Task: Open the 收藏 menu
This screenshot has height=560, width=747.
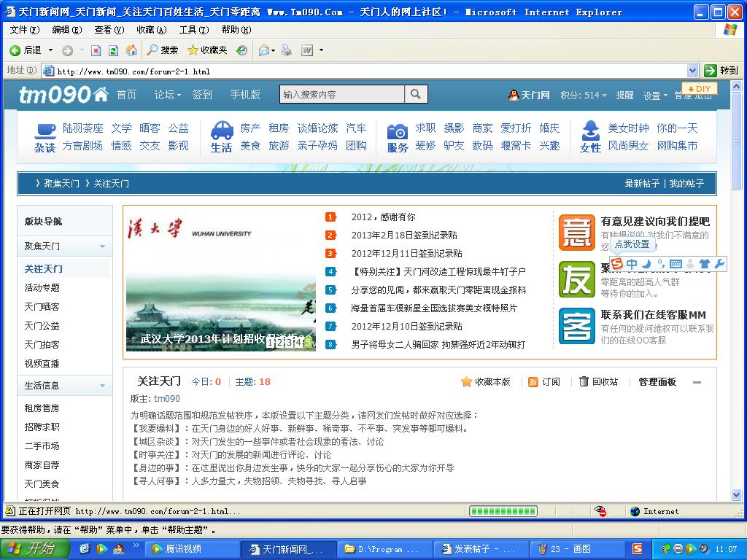Action: click(152, 29)
